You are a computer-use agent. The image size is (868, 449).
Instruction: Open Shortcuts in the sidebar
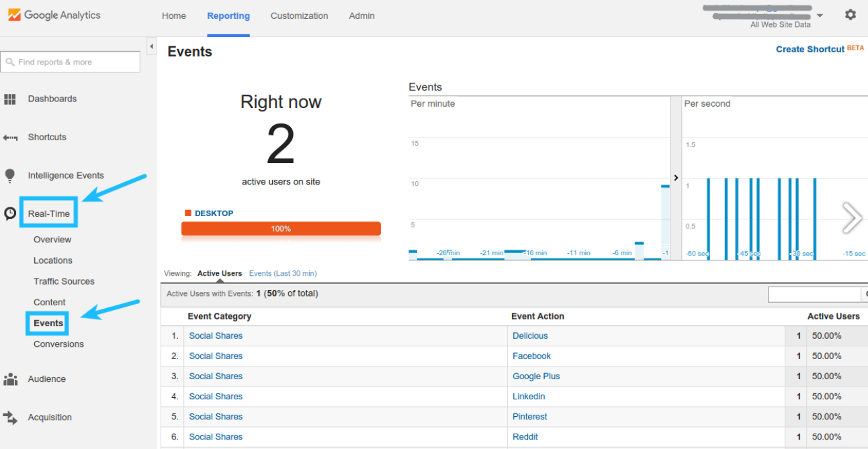(47, 137)
